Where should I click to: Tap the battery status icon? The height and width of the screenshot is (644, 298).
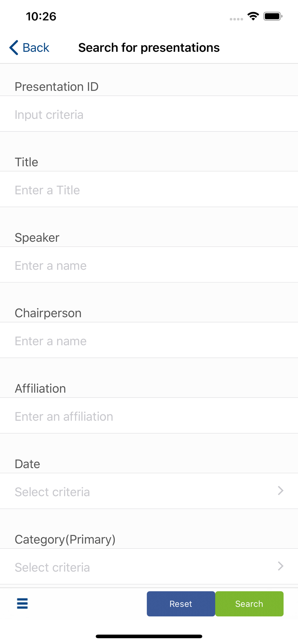coord(273,16)
